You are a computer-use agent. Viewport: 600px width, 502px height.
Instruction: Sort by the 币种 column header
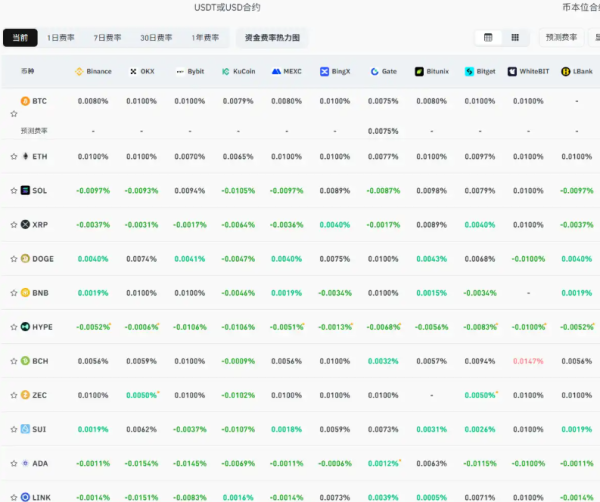27,72
